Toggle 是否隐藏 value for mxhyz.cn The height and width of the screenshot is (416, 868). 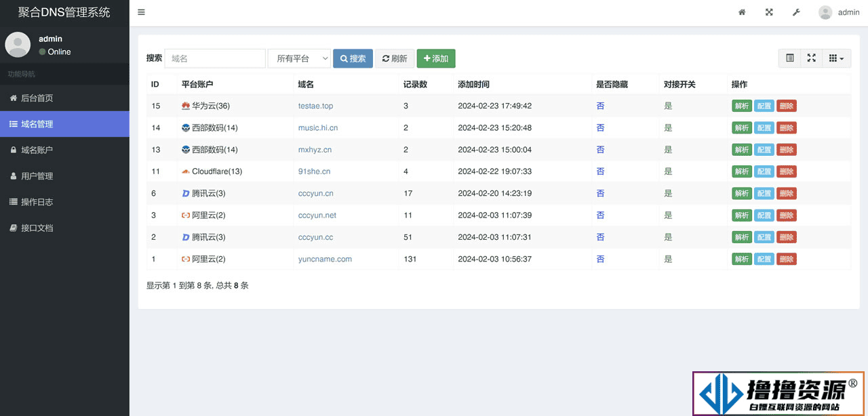tap(600, 150)
